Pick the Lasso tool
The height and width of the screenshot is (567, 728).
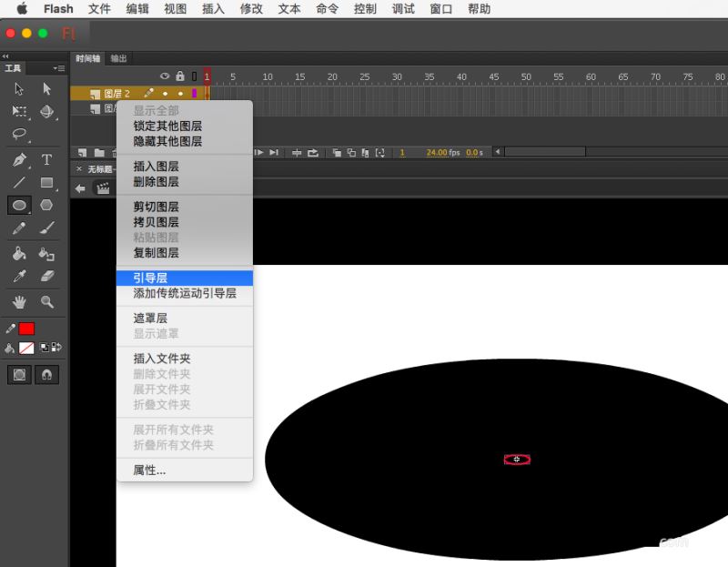(19, 134)
